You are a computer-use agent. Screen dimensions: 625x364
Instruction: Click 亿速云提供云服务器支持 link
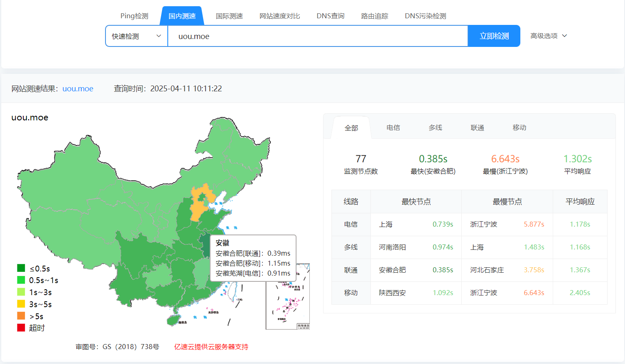pyautogui.click(x=211, y=347)
